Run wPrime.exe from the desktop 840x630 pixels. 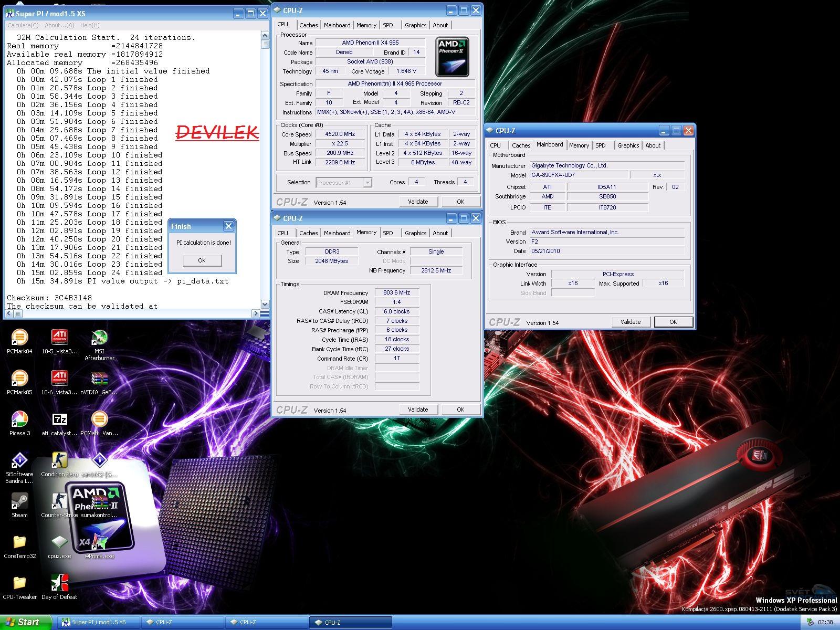point(99,547)
